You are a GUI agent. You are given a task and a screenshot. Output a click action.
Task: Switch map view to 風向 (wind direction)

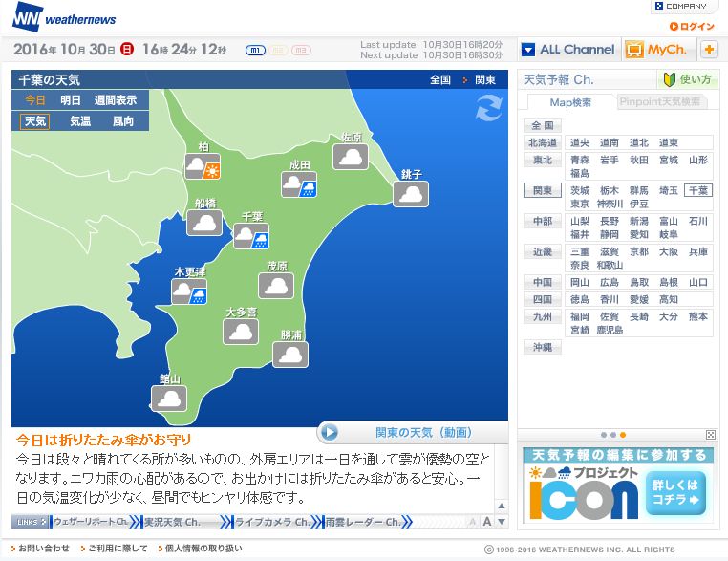click(x=122, y=121)
